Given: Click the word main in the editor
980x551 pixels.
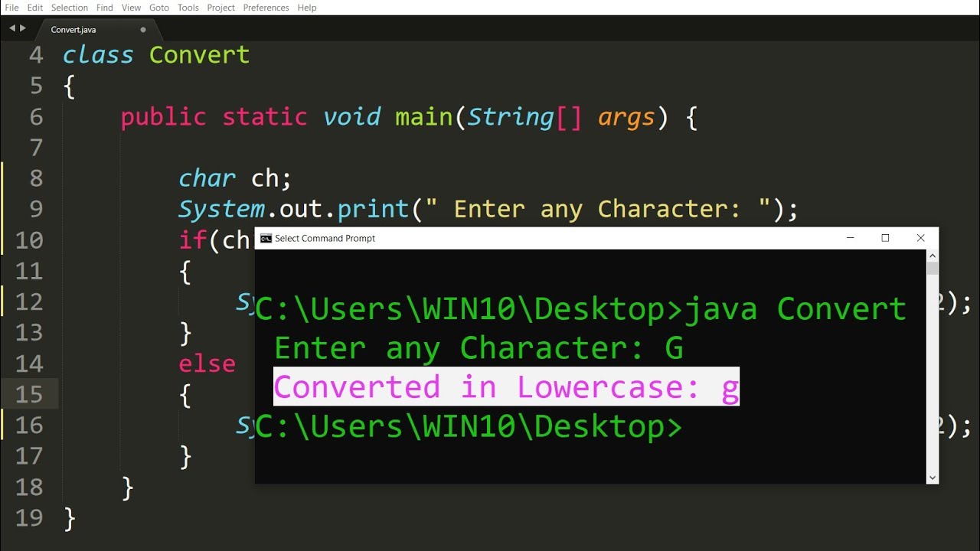Looking at the screenshot, I should point(424,117).
